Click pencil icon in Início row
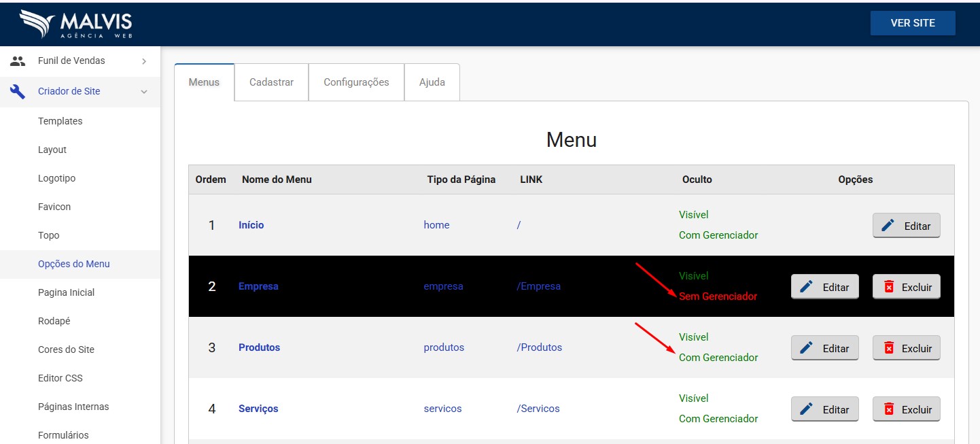This screenshot has width=980, height=444. point(888,226)
